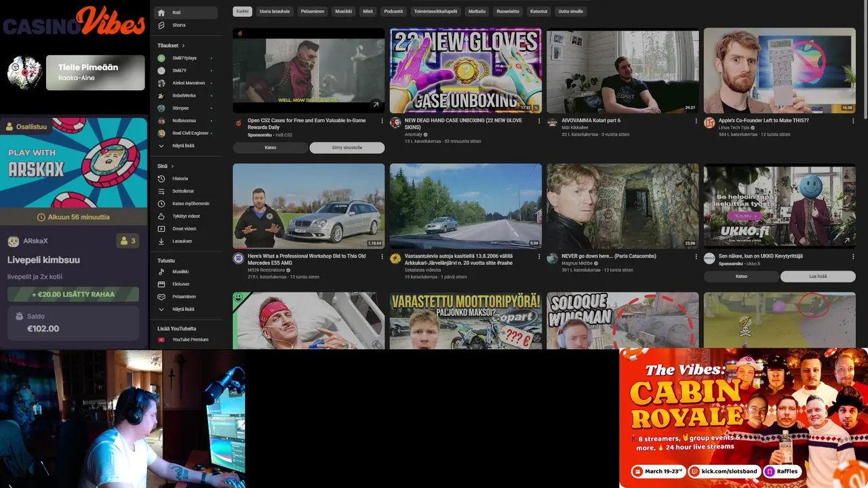Open Musiikki note icon under Tutustu
The image size is (868, 488).
tap(161, 271)
